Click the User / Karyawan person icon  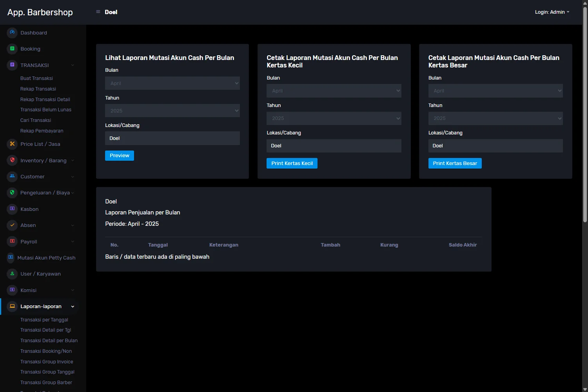(12, 274)
